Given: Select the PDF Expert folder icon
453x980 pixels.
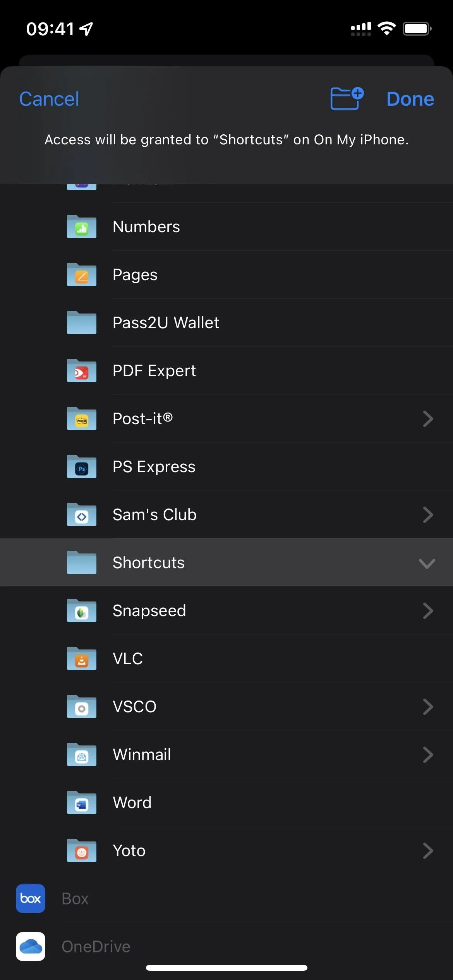Looking at the screenshot, I should (82, 370).
